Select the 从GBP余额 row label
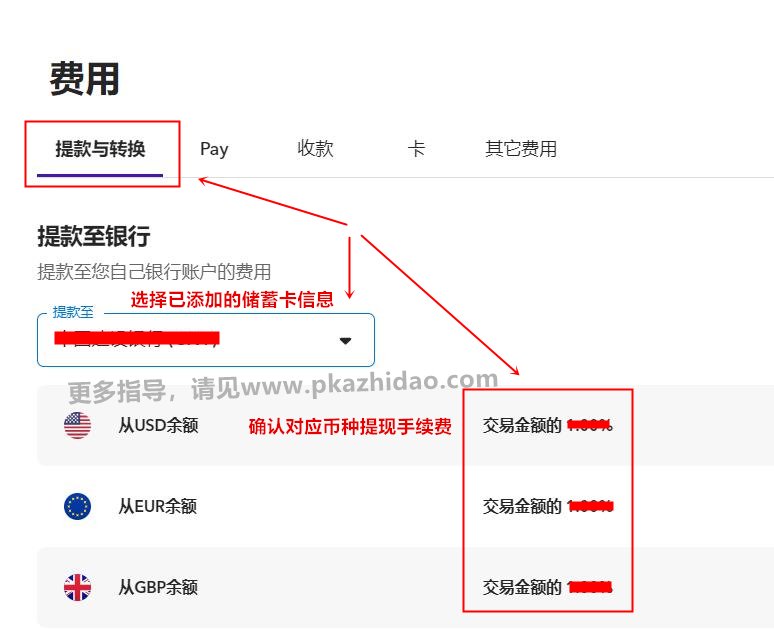This screenshot has height=630, width=774. (158, 587)
